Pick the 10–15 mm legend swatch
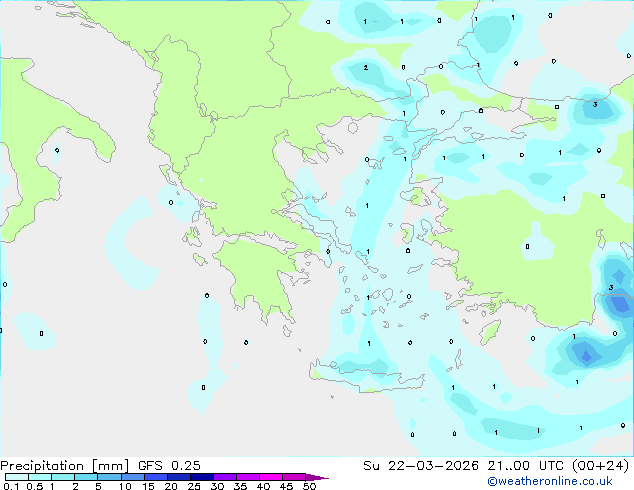This screenshot has width=634, height=490. point(133,477)
